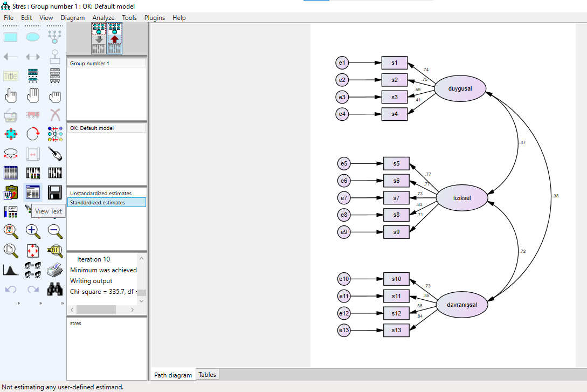The height and width of the screenshot is (392, 587).
Task: Click the binoculars search icon
Action: [54, 290]
